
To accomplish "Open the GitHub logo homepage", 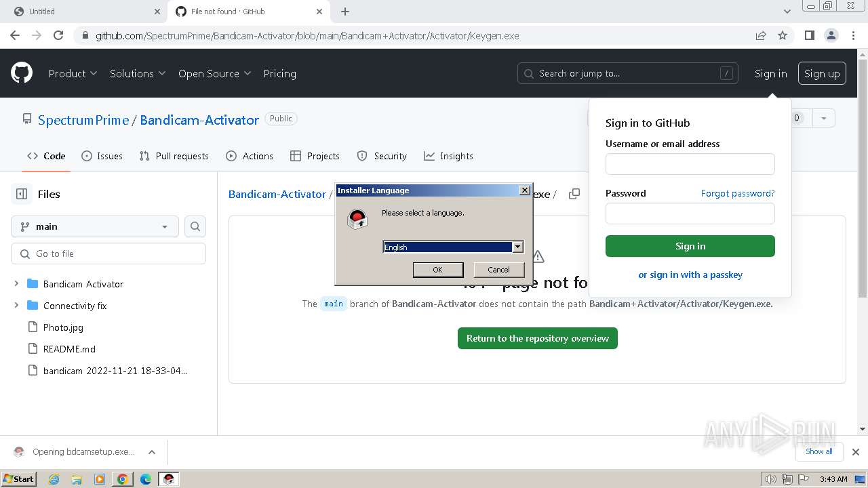I will click(22, 73).
